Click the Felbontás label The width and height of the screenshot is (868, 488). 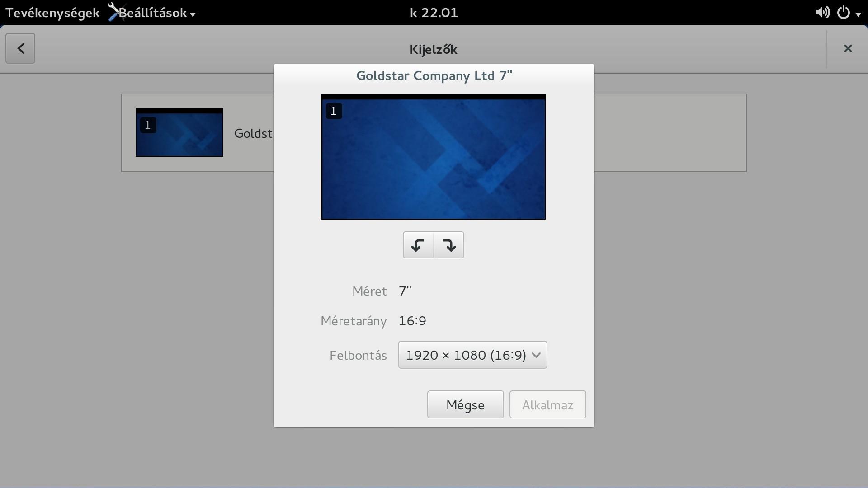(x=358, y=355)
